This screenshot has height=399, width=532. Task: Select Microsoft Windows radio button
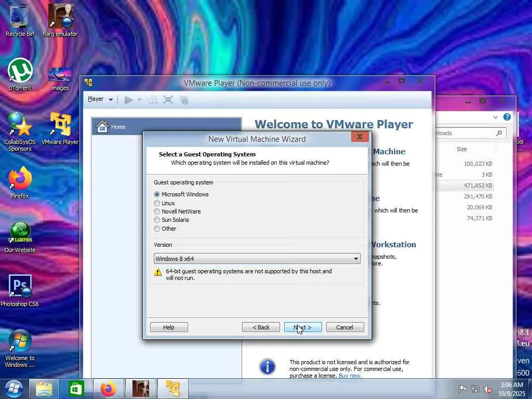[x=157, y=194]
